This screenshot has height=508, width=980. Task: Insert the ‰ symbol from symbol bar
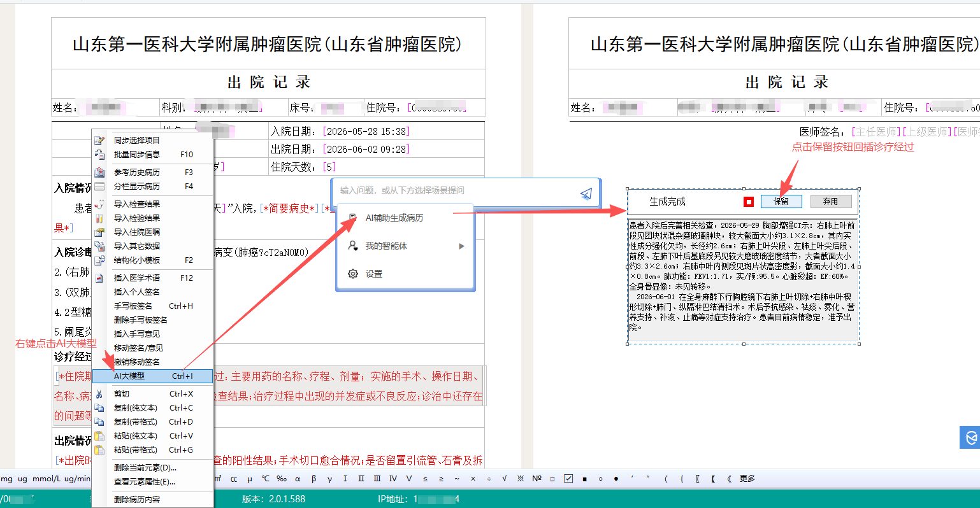point(282,479)
